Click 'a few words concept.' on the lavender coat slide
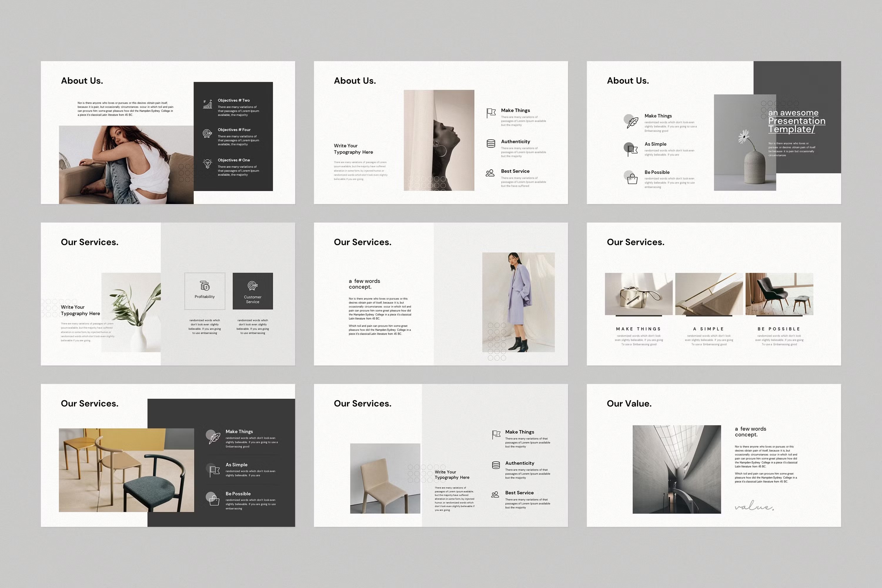Screen dimensions: 882x588 coord(364,284)
